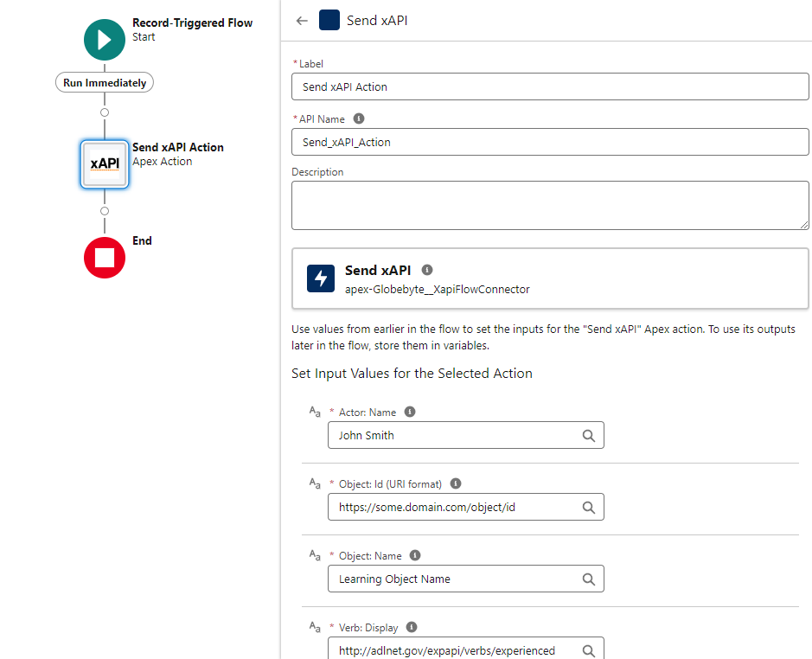The width and height of the screenshot is (812, 659).
Task: Click the Send xAPI Apex action card
Action: point(550,278)
